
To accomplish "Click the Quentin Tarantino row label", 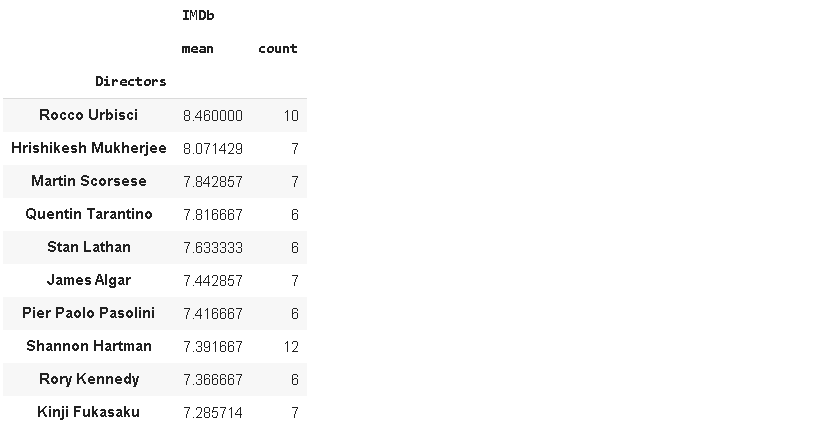I will [89, 214].
